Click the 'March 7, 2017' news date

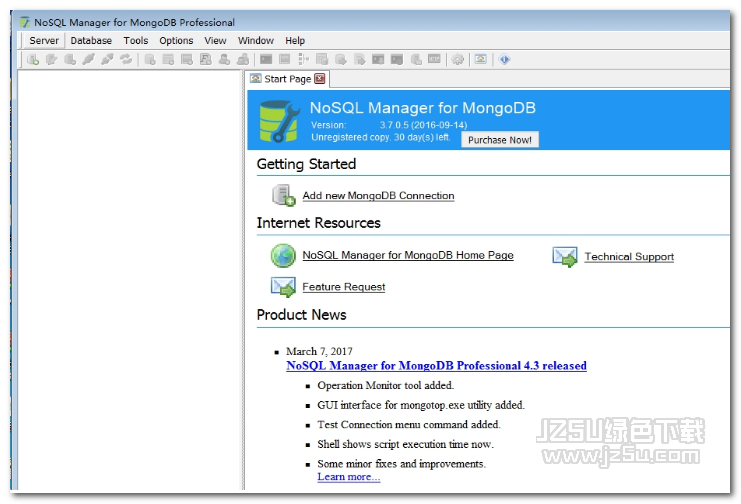[319, 351]
